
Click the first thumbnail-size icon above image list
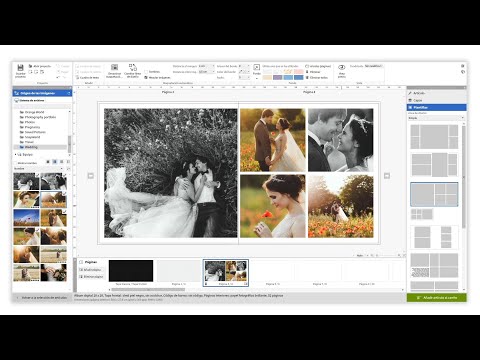click(48, 162)
